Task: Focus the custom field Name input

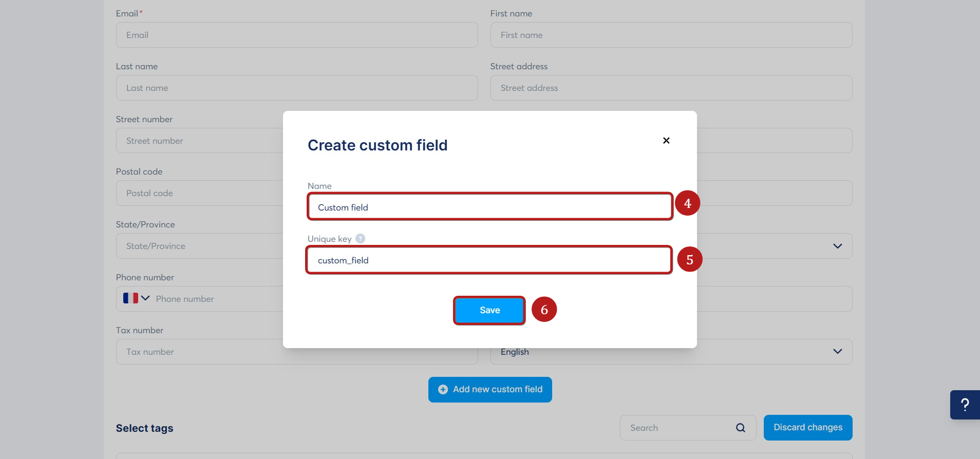Action: click(x=490, y=207)
